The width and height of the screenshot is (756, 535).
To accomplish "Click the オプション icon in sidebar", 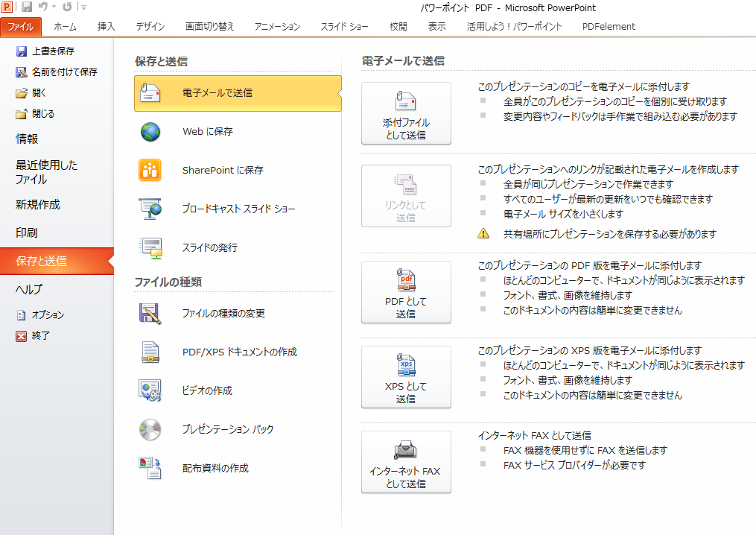I will click(21, 315).
